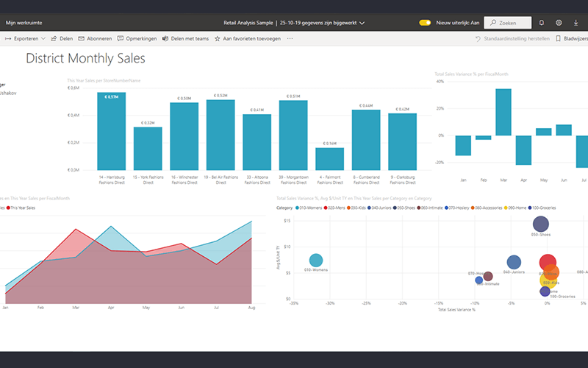588x368 pixels.
Task: Select the 15 - York Fashions bar
Action: (x=148, y=149)
